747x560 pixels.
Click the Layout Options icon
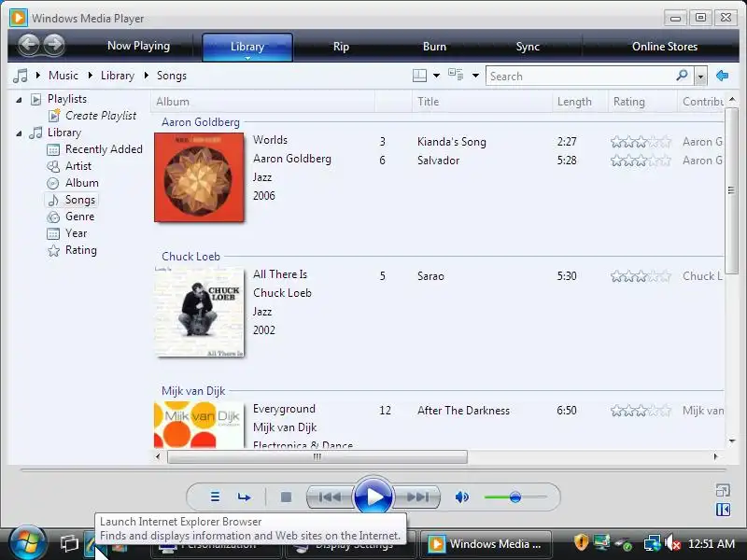(419, 76)
